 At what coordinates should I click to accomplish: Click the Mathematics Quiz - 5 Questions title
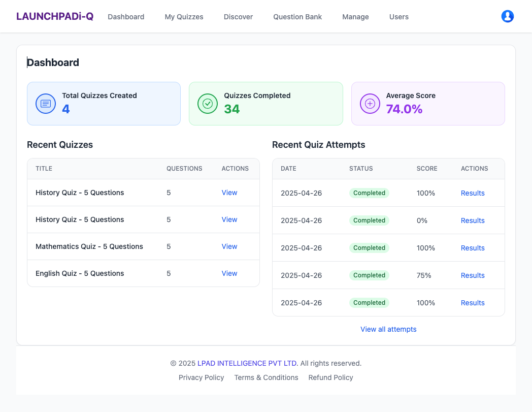(89, 246)
